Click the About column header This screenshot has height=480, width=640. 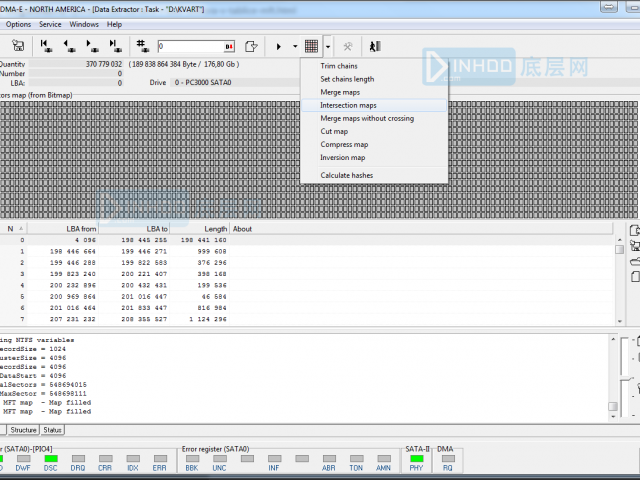click(x=422, y=229)
